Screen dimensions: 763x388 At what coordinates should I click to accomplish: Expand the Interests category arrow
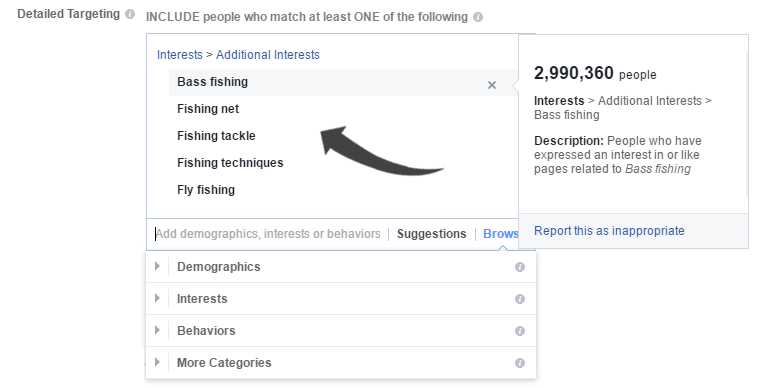[157, 298]
